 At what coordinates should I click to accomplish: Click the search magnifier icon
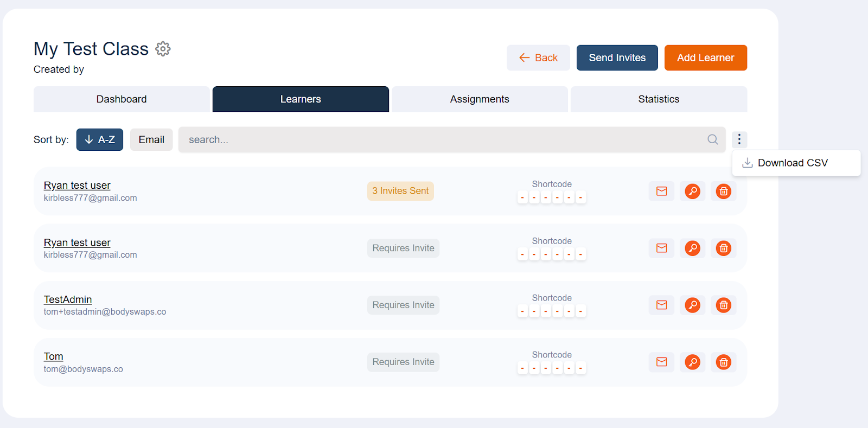coord(713,139)
